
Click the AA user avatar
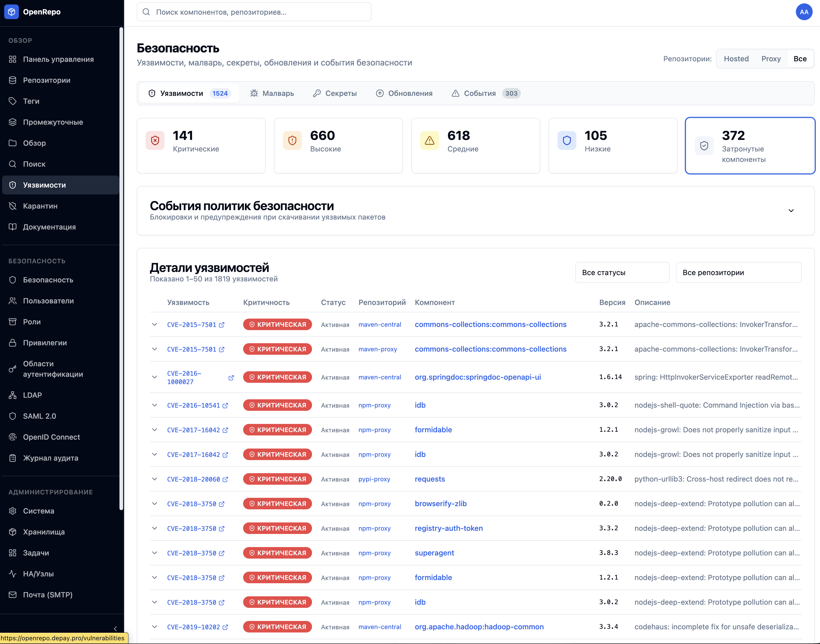[x=804, y=12]
